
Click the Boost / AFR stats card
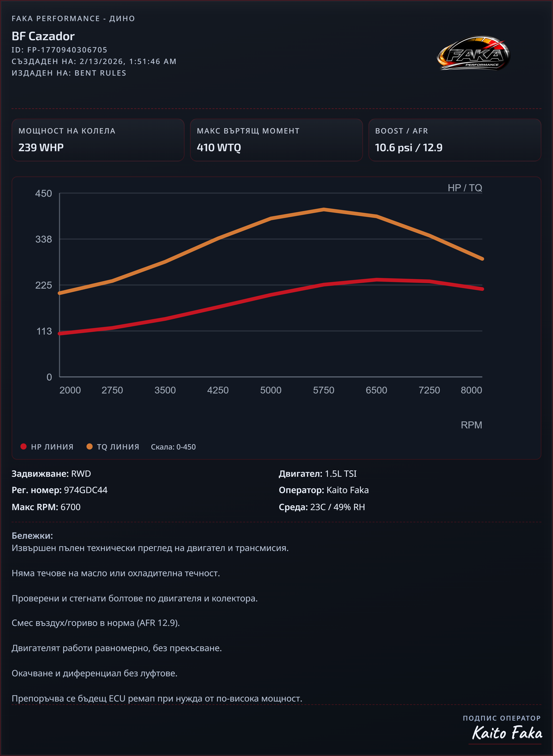455,140
